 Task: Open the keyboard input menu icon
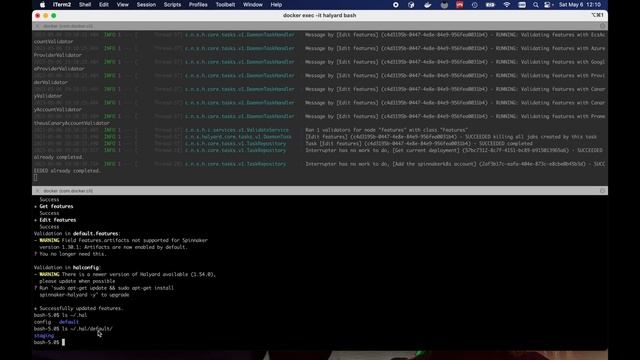coord(522,5)
